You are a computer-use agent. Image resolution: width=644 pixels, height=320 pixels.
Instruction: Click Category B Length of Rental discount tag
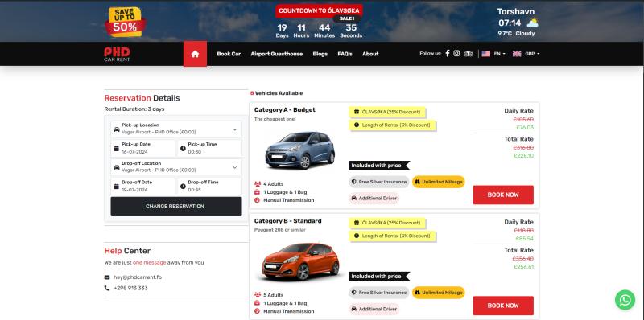point(392,236)
